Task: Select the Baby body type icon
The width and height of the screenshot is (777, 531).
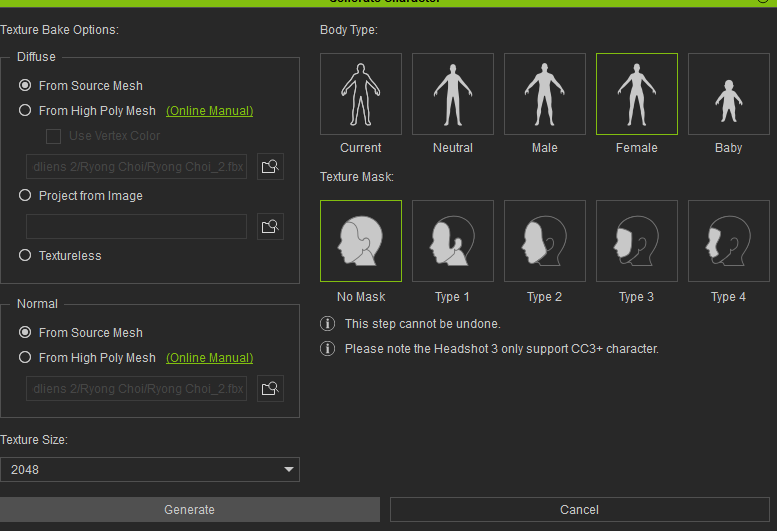Action: tap(728, 94)
